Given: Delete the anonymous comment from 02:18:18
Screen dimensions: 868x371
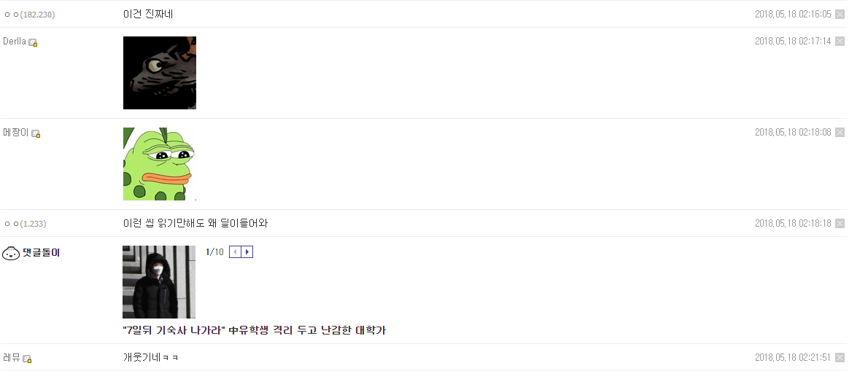Looking at the screenshot, I should (840, 224).
